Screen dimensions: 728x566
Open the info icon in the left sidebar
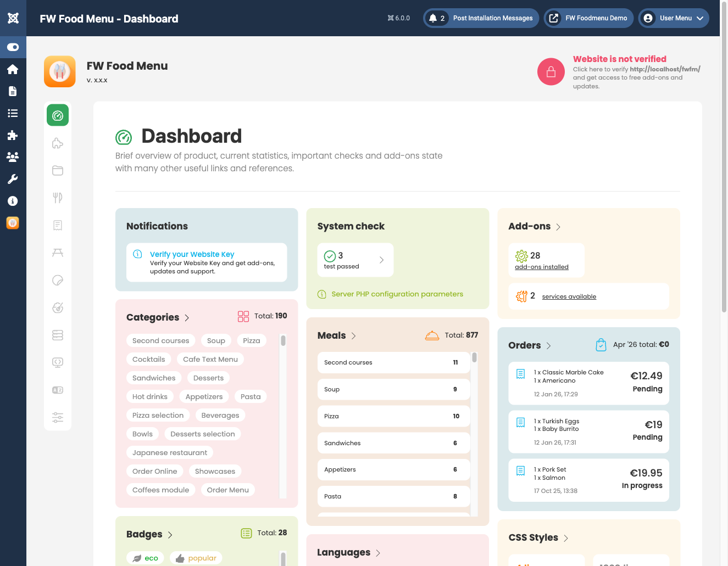(x=13, y=201)
